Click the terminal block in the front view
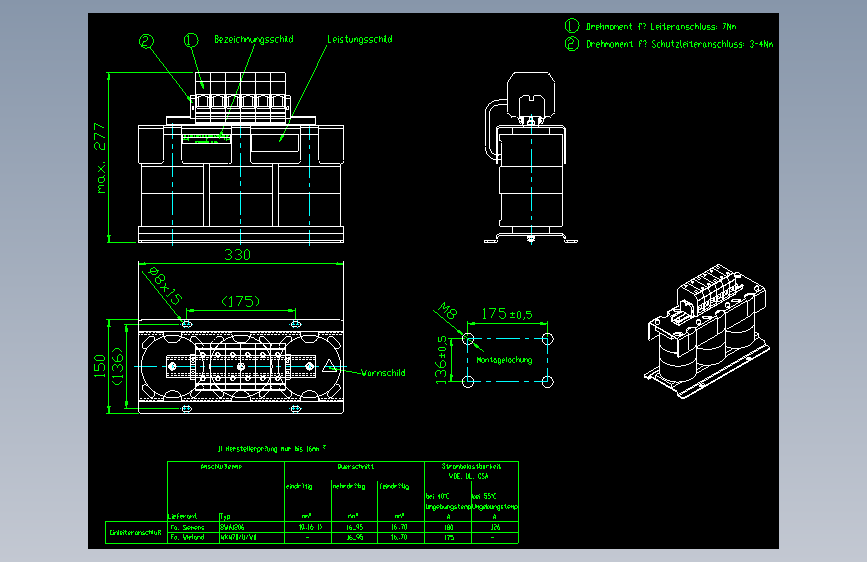 coord(241,97)
